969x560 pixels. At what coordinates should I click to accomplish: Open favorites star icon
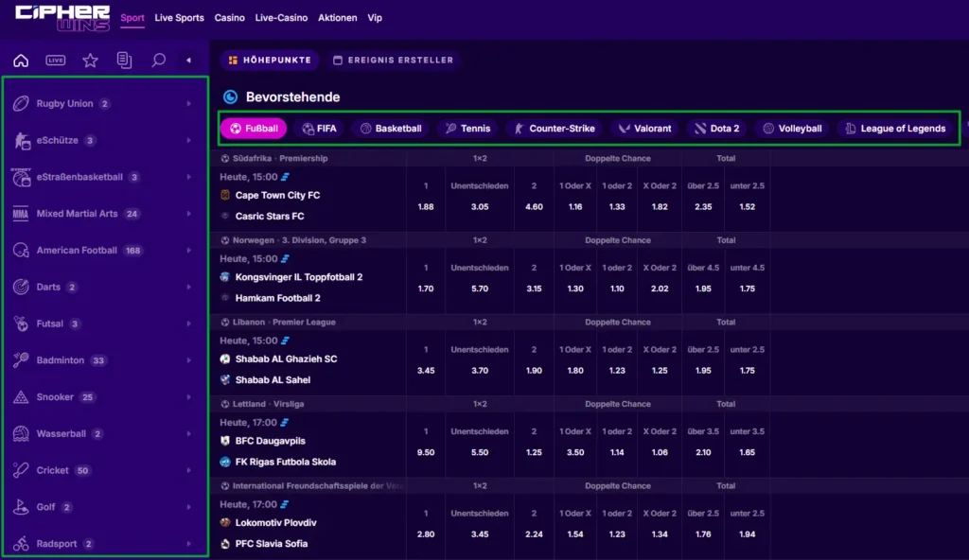90,60
